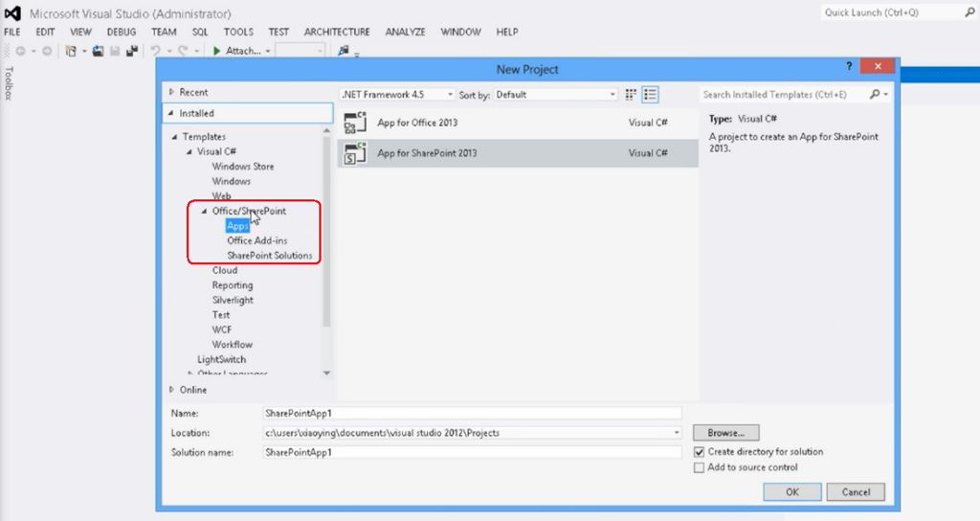
Task: Open the Attach button dropdown arrow
Action: point(268,52)
